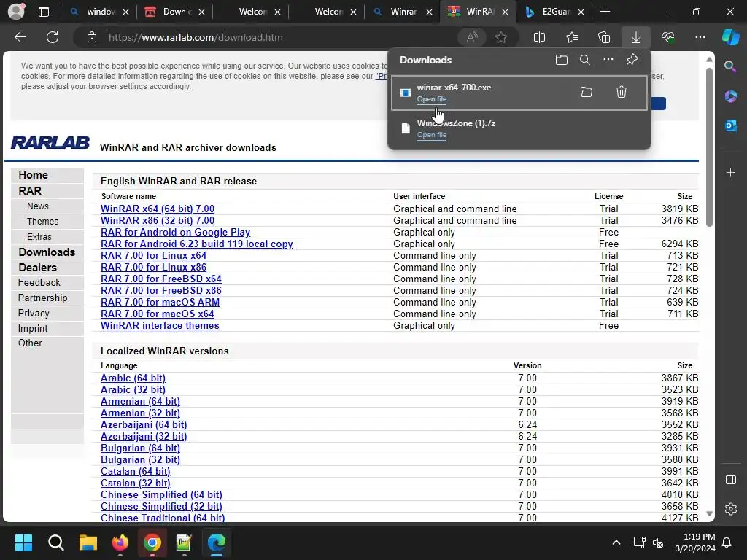Screen dimensions: 747x560
Task: Click Chinese Simplified (64 bit) link
Action: coord(161,494)
